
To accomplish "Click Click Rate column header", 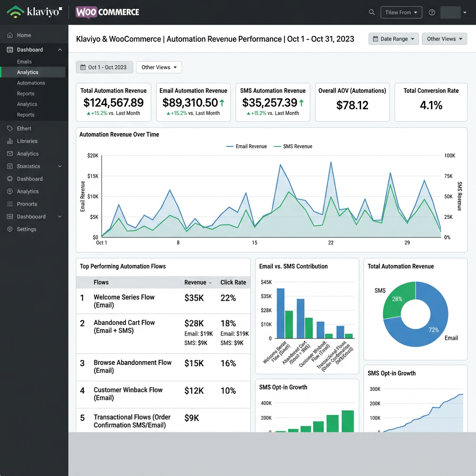I will pyautogui.click(x=233, y=282).
